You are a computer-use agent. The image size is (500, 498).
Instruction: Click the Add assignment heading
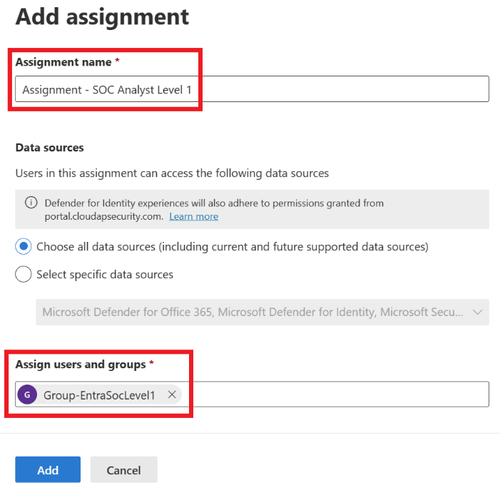tap(102, 17)
